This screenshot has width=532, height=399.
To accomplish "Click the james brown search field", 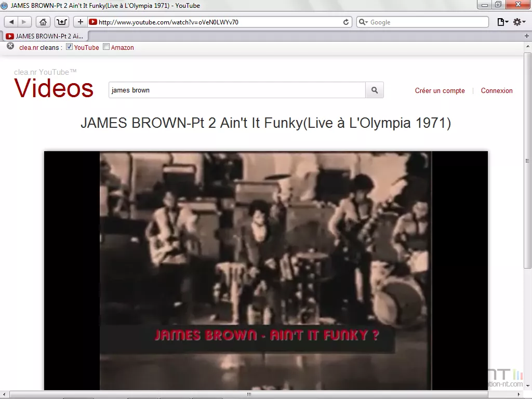I will coord(237,90).
